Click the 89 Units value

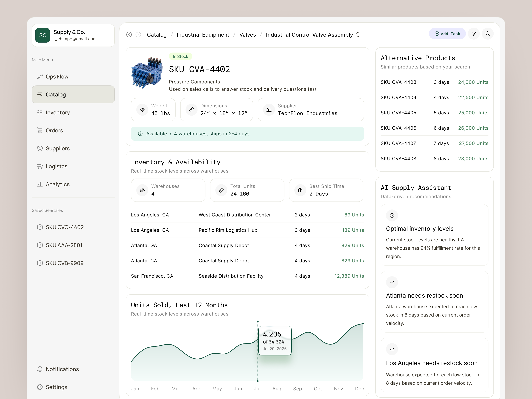point(354,215)
